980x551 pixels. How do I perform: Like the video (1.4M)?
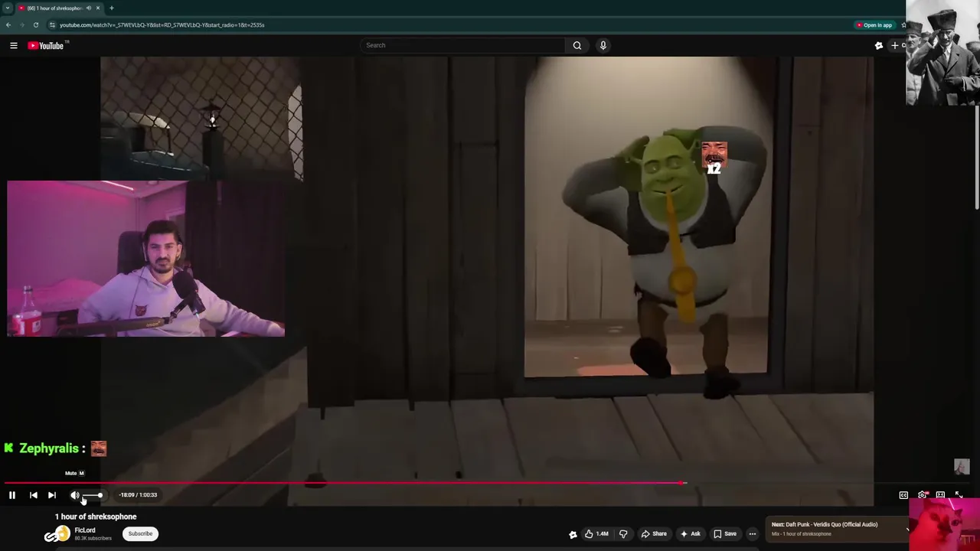pyautogui.click(x=596, y=533)
